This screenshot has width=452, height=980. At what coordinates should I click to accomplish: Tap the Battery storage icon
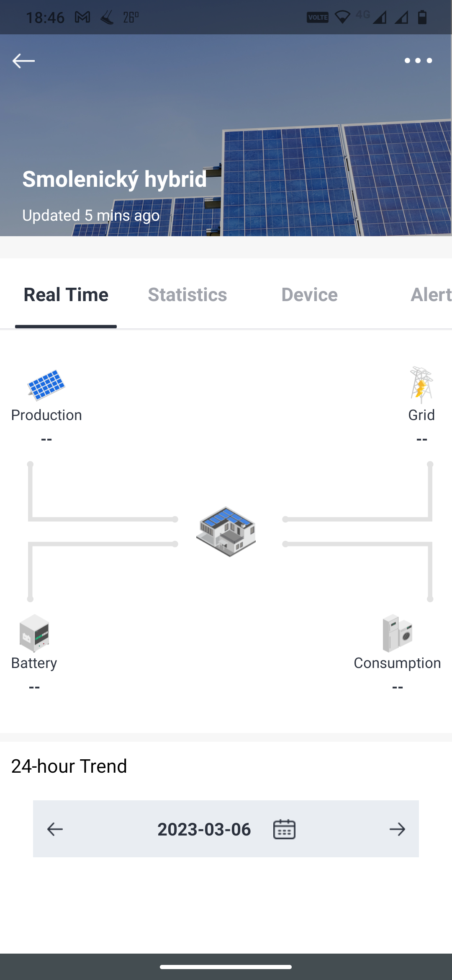pos(34,633)
